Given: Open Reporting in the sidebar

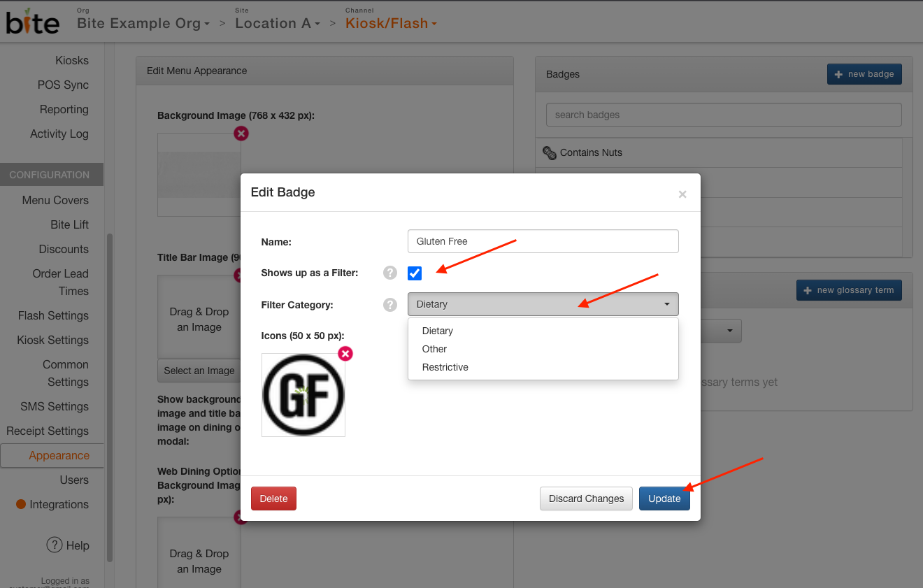Looking at the screenshot, I should [64, 109].
